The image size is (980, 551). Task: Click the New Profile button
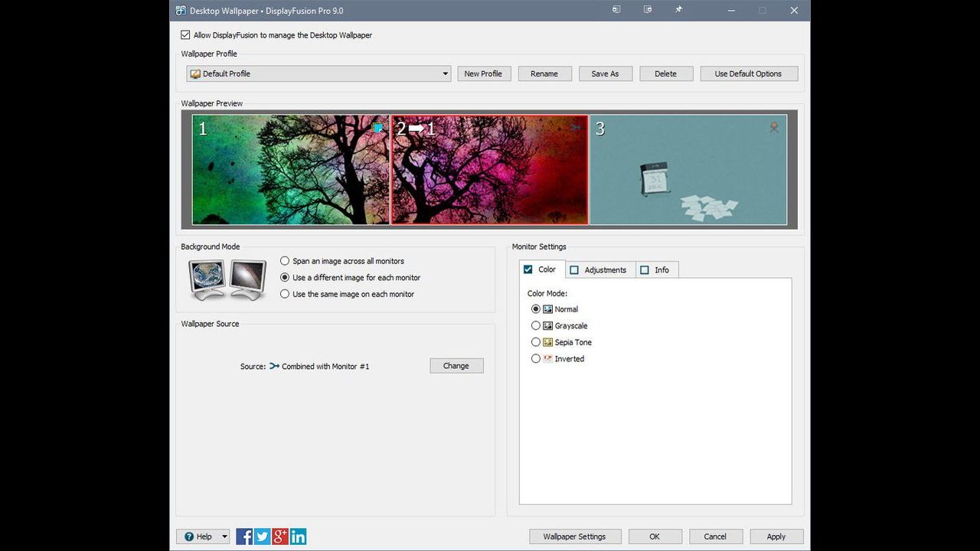[x=483, y=73]
